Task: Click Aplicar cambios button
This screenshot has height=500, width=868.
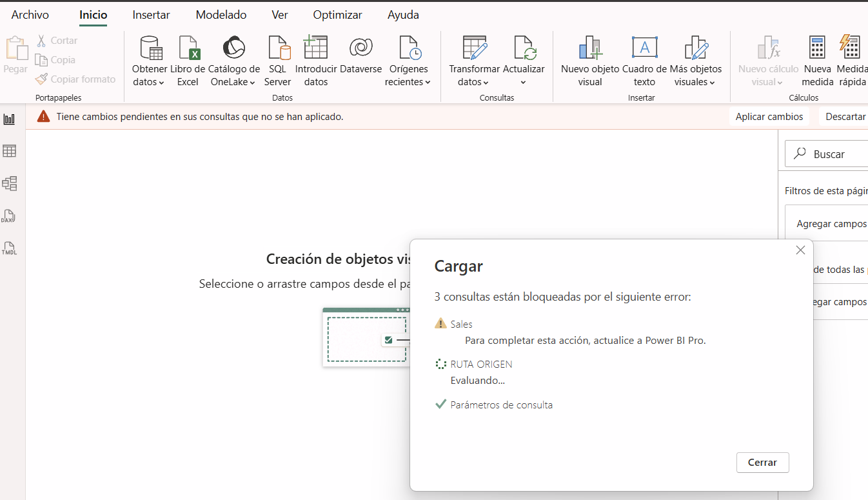Action: click(769, 117)
